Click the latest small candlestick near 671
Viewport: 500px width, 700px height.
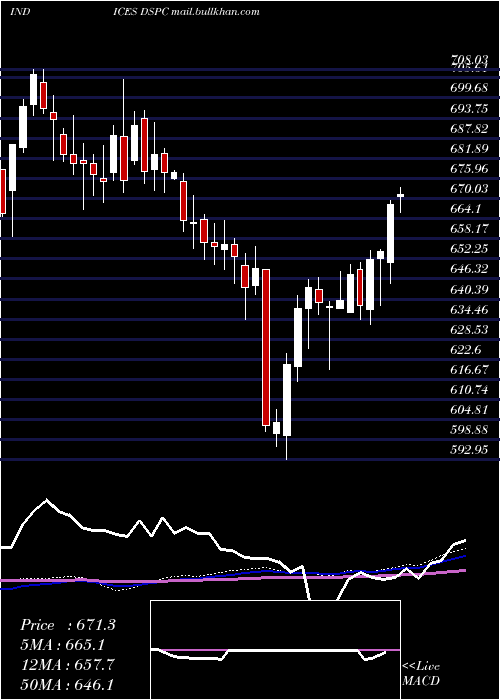point(400,196)
